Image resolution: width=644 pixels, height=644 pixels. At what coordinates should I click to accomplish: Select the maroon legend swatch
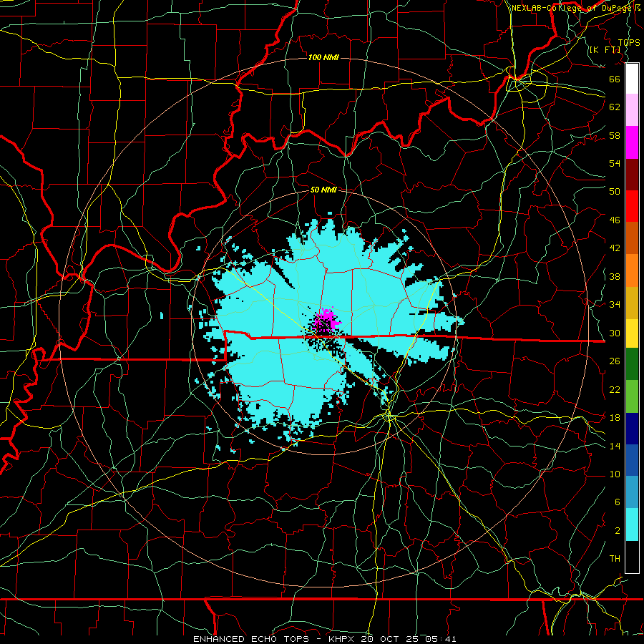pos(632,175)
